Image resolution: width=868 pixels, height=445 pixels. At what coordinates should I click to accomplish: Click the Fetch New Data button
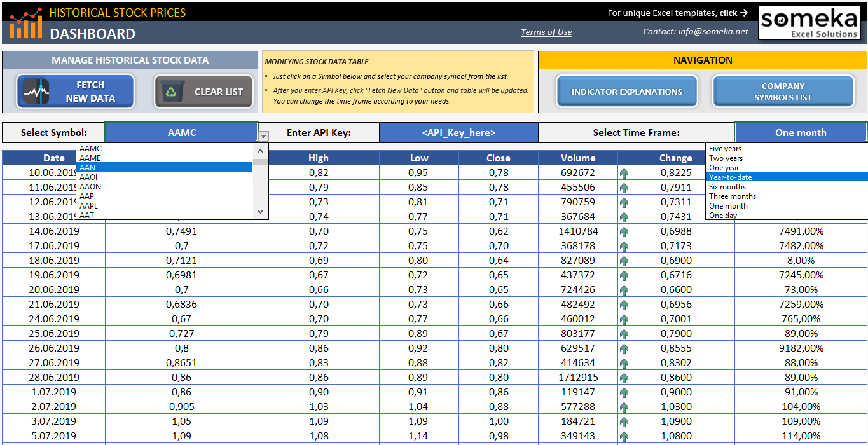coord(76,92)
